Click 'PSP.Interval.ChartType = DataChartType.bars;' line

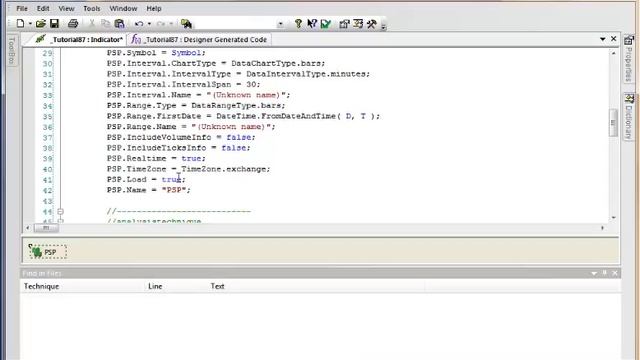(216, 64)
